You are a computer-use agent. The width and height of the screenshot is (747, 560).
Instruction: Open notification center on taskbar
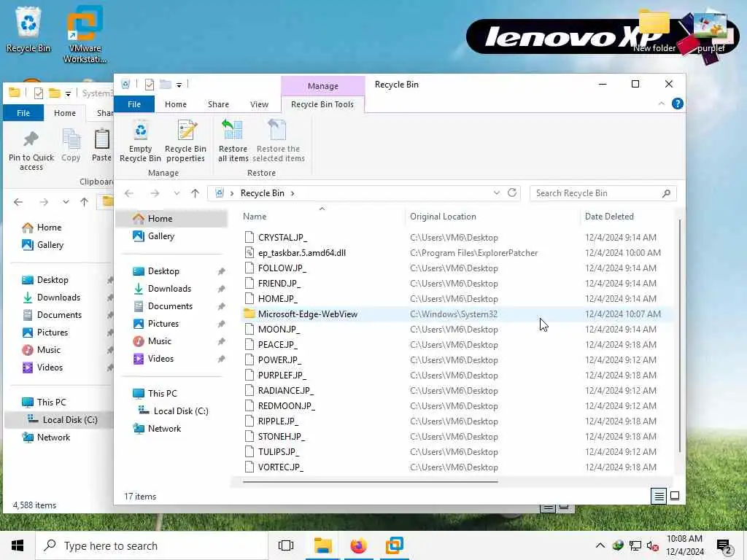point(724,547)
